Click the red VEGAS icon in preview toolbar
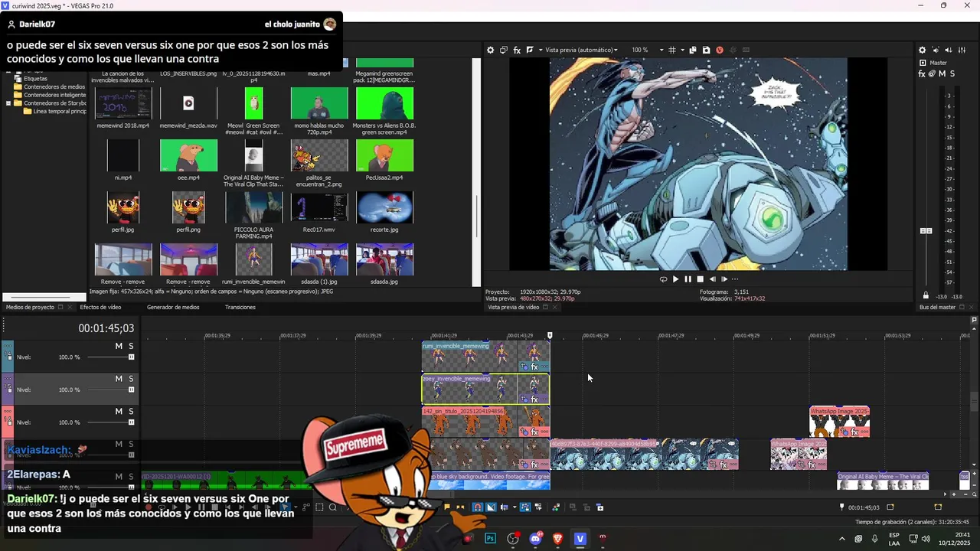980x551 pixels. click(719, 50)
